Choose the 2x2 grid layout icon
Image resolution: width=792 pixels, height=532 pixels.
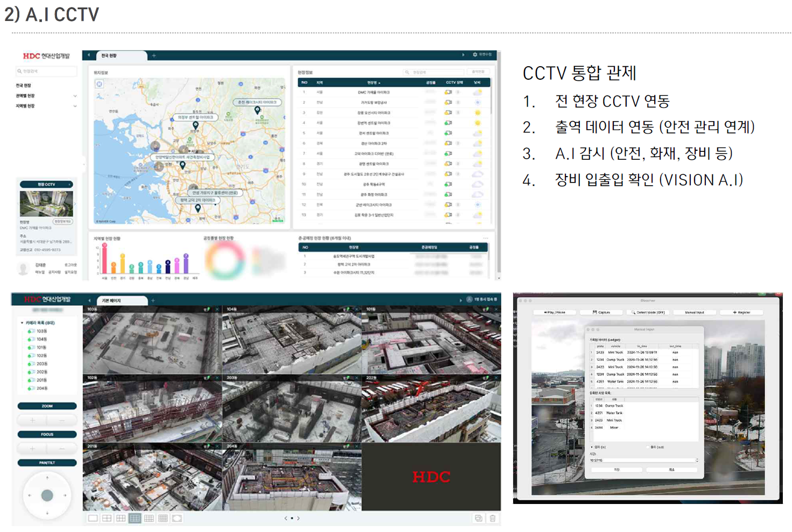[107, 518]
